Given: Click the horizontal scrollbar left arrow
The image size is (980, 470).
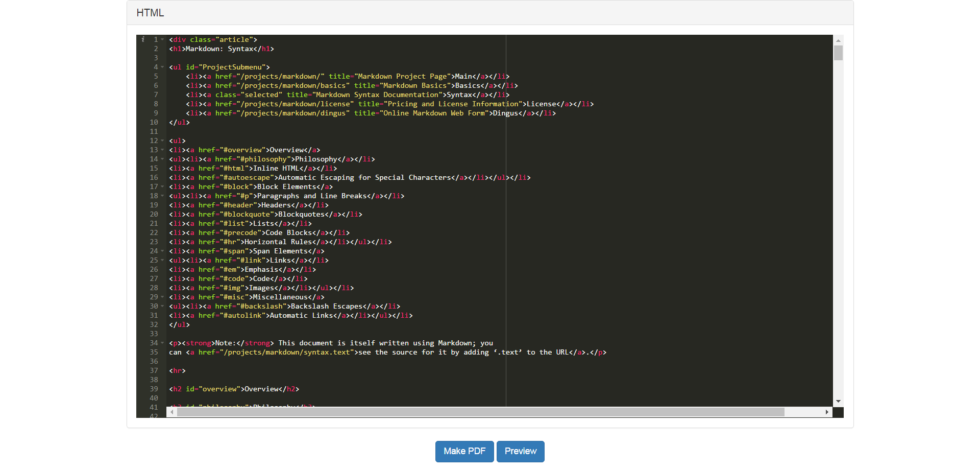Looking at the screenshot, I should tap(172, 412).
